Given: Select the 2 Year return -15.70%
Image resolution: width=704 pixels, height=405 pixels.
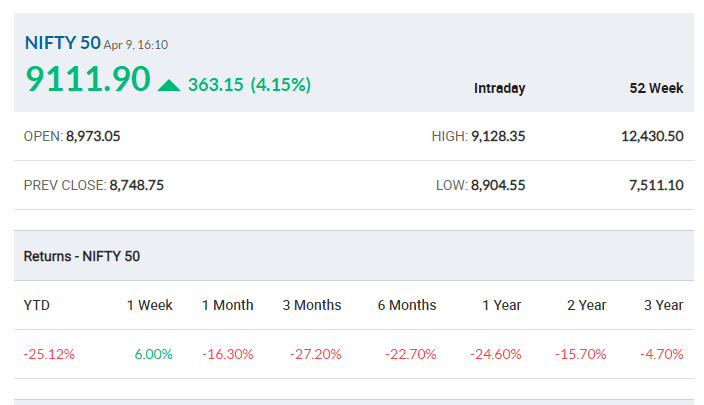Looking at the screenshot, I should click(x=581, y=354).
